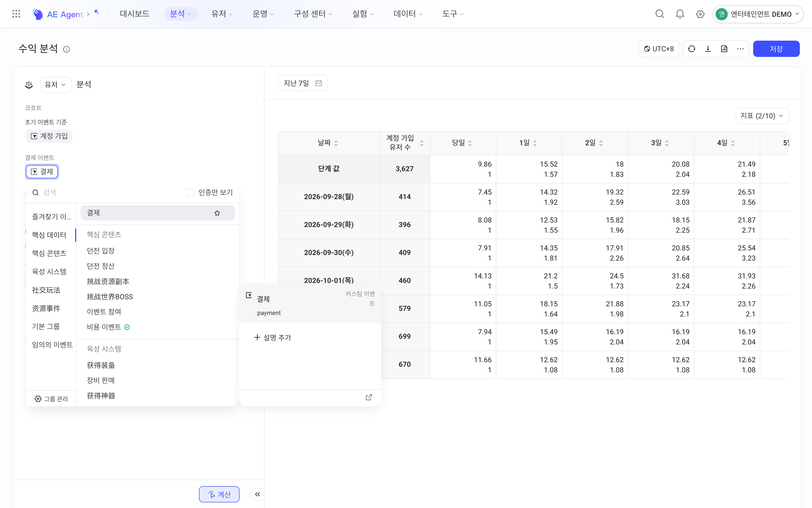Expand the 지표 (2/10) dropdown
The width and height of the screenshot is (812, 508).
click(762, 116)
